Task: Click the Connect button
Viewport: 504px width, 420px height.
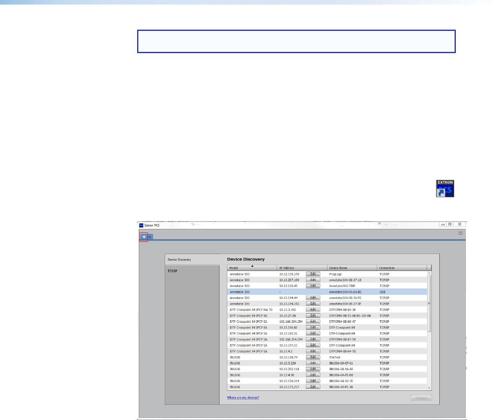Action: click(x=421, y=398)
